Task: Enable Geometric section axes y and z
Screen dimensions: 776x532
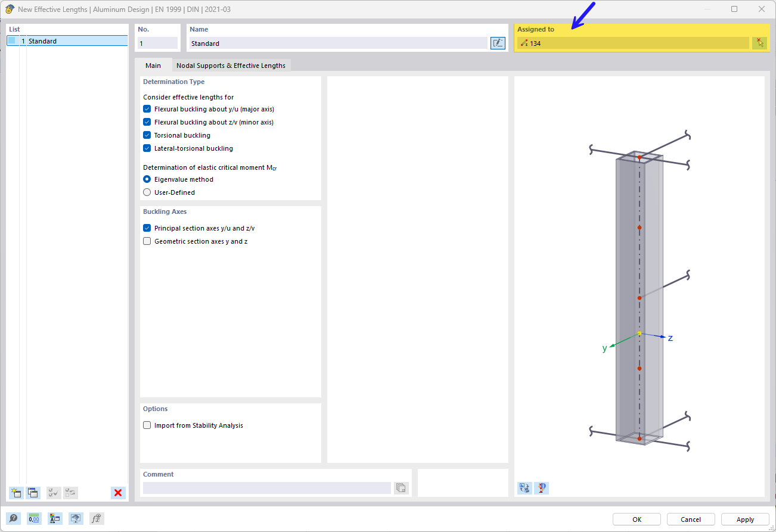Action: coord(147,241)
